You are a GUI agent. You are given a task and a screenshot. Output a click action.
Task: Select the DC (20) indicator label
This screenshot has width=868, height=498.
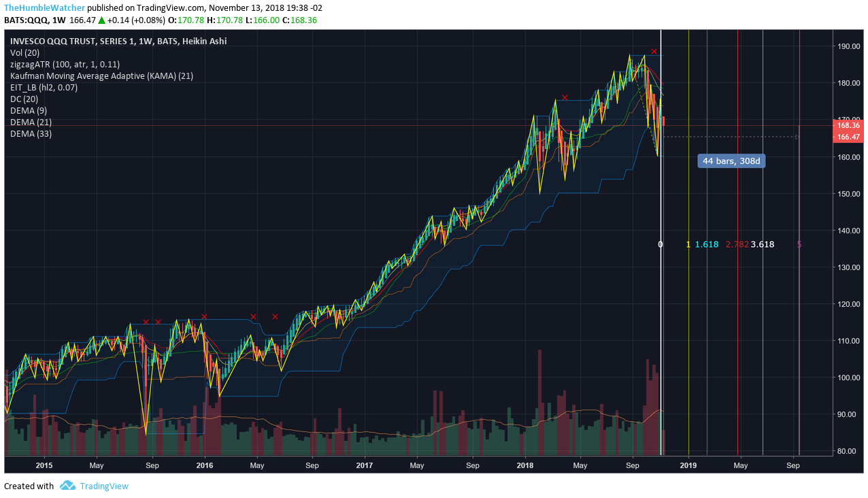pos(24,99)
